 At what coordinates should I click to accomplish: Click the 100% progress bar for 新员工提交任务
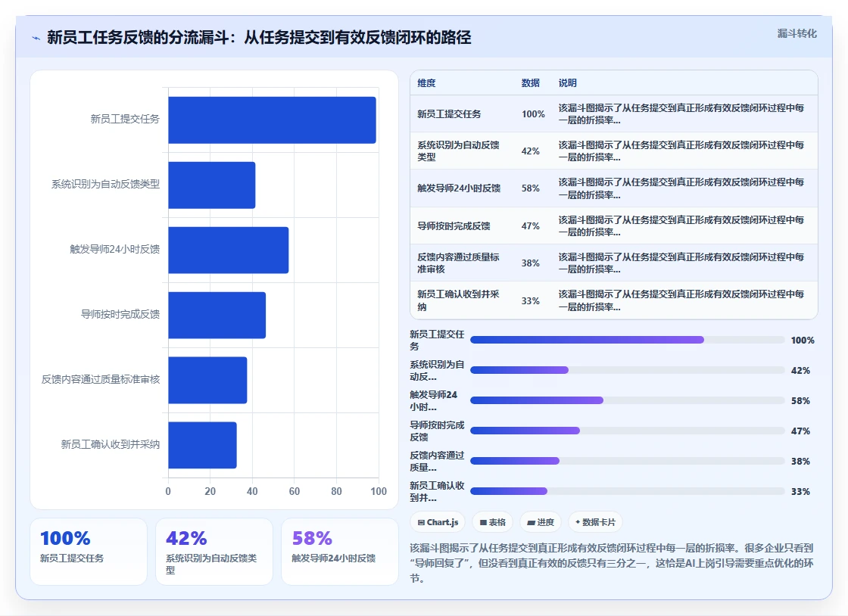(628, 340)
